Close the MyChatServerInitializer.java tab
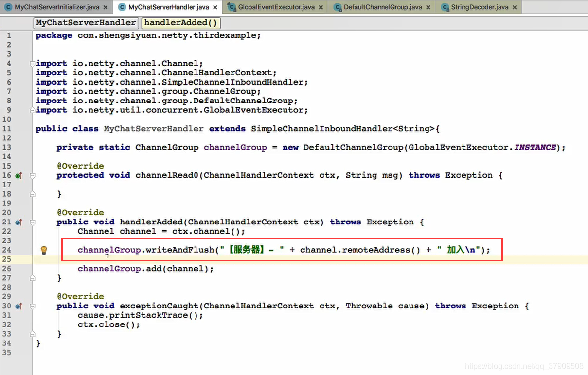The height and width of the screenshot is (375, 588). point(106,8)
